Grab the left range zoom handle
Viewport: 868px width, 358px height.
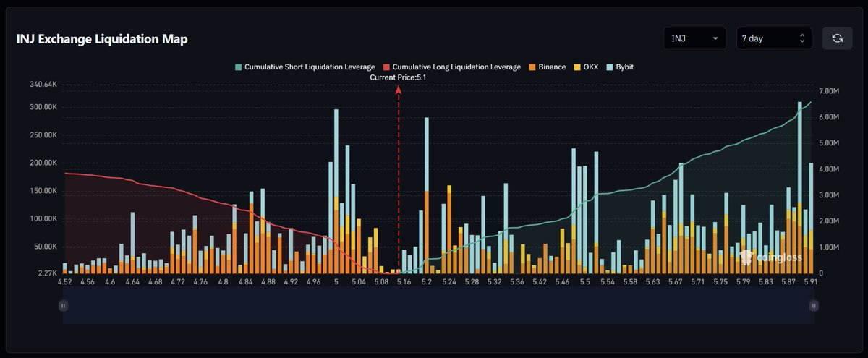63,306
